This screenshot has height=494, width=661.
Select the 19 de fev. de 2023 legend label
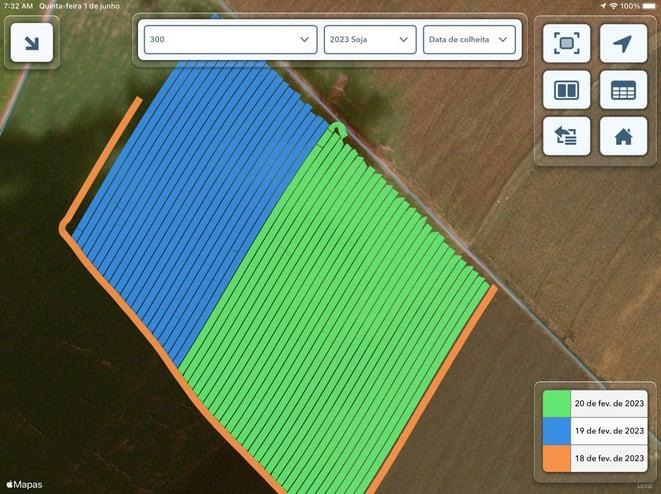pos(608,431)
